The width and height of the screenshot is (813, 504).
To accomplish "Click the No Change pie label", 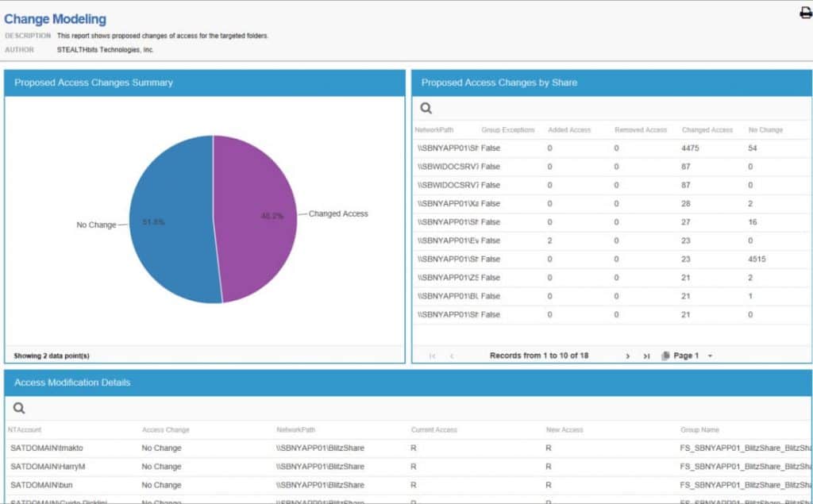I will (96, 225).
